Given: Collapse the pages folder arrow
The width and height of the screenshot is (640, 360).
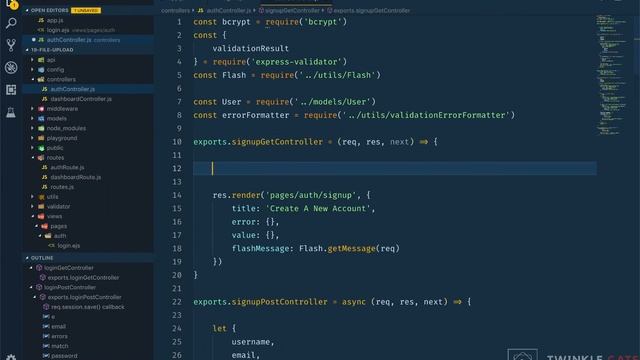Looking at the screenshot, I should [x=36, y=226].
